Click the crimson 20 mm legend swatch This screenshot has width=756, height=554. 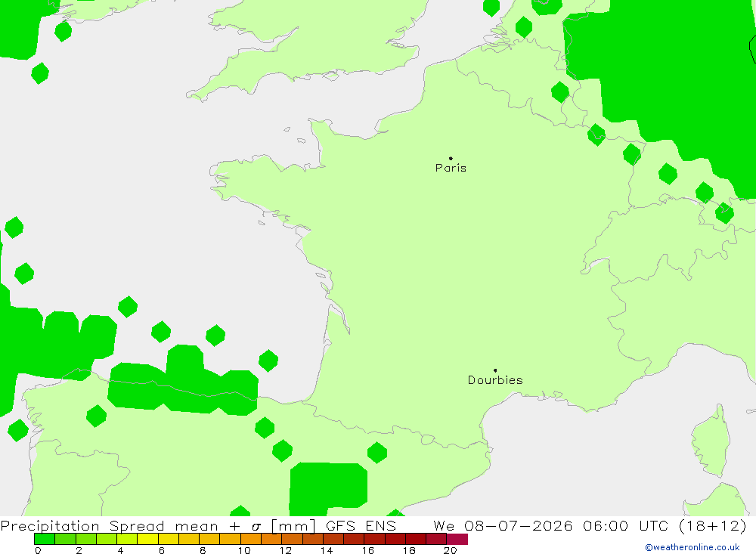click(x=457, y=539)
